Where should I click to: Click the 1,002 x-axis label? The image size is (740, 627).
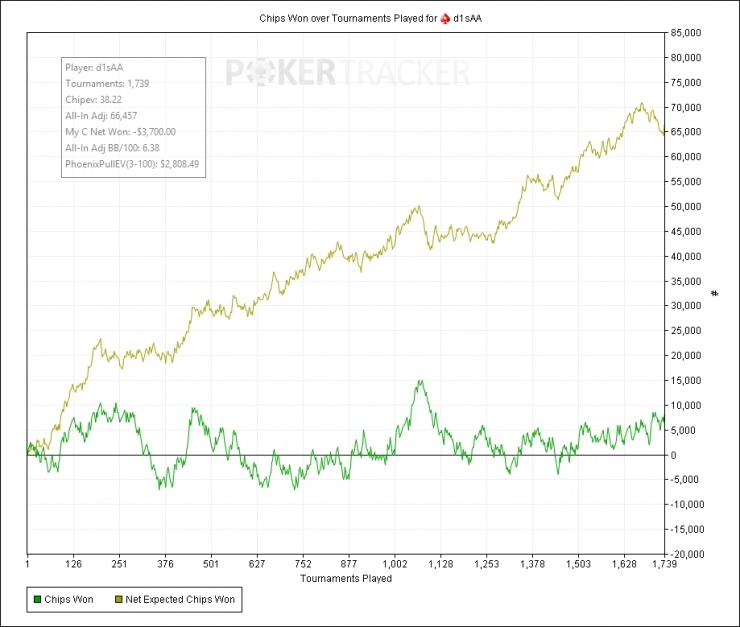tap(395, 564)
